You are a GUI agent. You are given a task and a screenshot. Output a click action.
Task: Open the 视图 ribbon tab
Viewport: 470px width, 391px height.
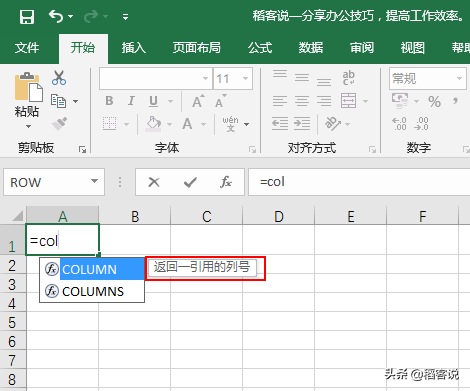click(412, 48)
